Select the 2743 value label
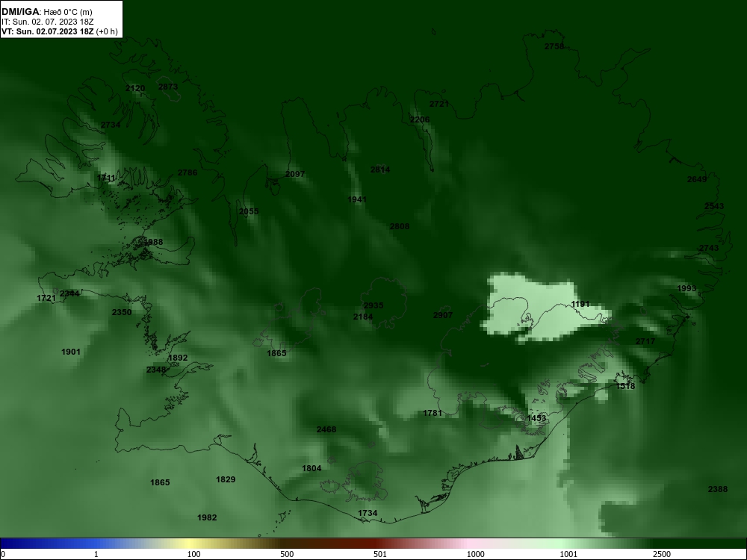747x560 pixels. click(709, 248)
